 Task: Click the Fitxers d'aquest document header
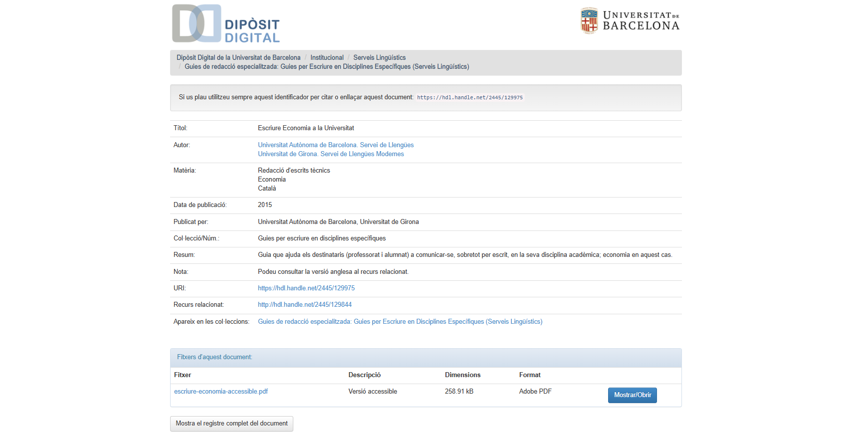click(x=215, y=357)
